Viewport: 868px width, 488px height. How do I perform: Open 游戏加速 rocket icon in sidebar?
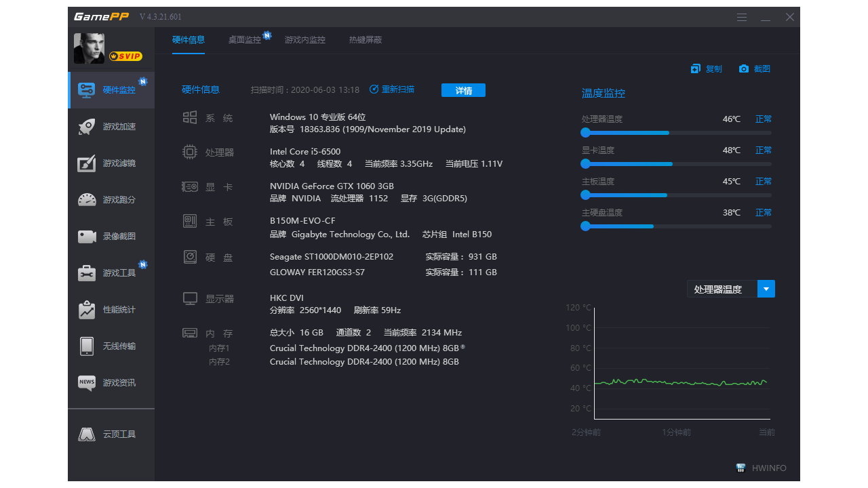click(87, 127)
